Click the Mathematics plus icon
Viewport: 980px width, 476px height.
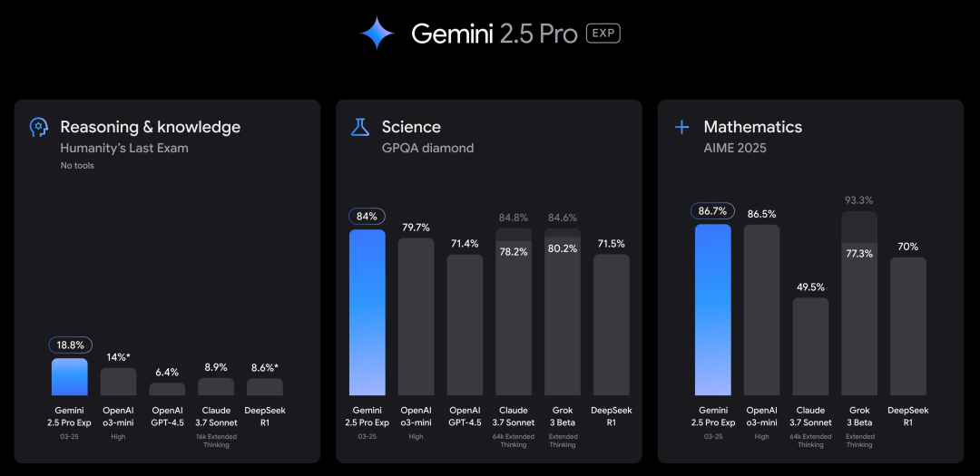681,127
